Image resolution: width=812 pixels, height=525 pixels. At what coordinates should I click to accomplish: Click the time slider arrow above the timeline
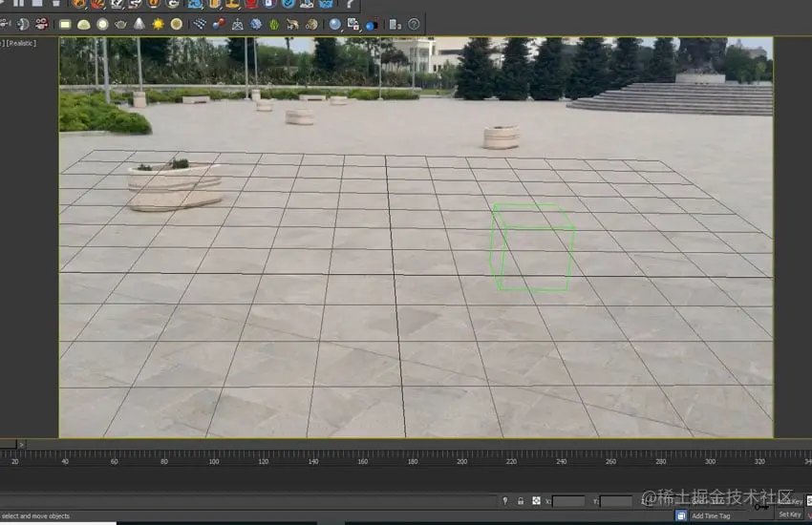pyautogui.click(x=21, y=444)
